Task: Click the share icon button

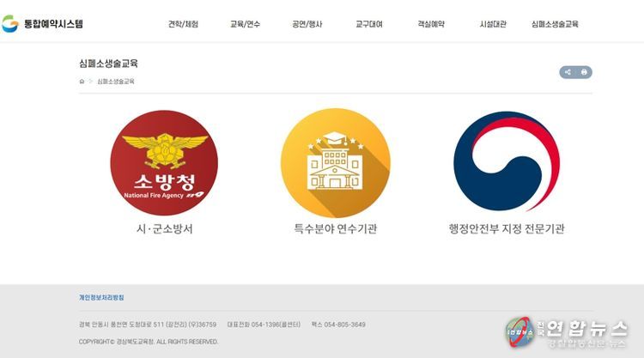Action: [568, 72]
